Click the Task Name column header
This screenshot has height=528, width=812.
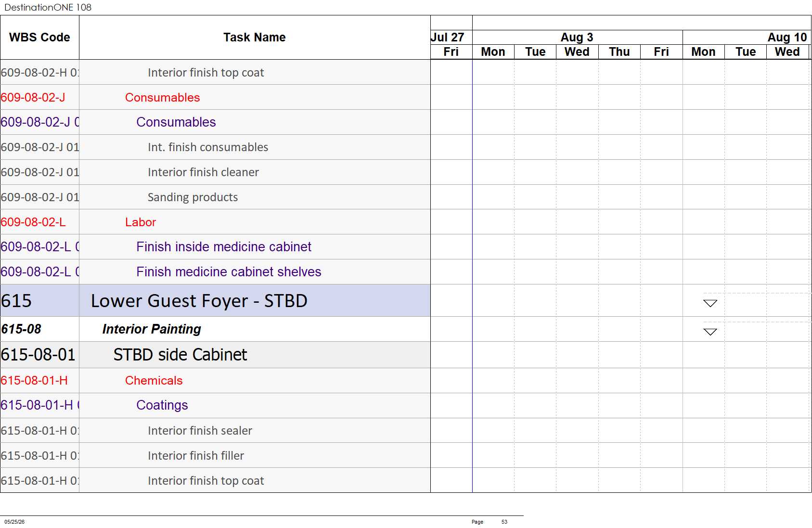(x=254, y=37)
